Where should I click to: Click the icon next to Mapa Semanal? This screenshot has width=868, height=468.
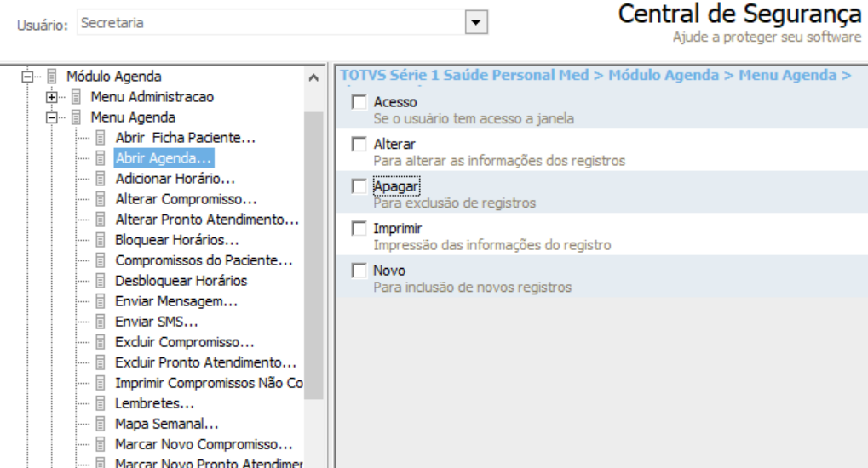click(x=101, y=425)
